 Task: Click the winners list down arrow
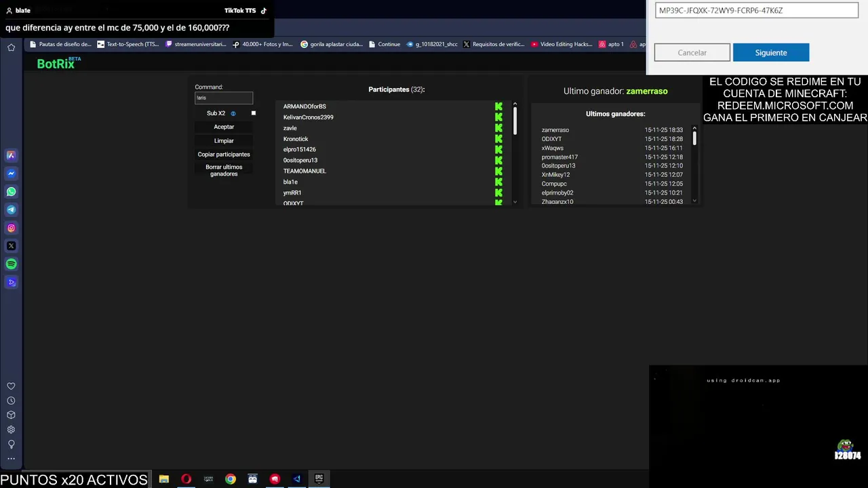pos(694,201)
